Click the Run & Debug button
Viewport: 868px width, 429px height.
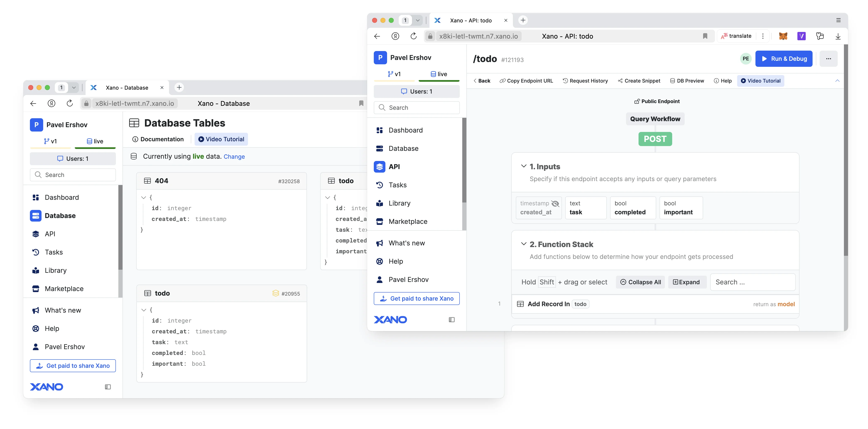pyautogui.click(x=784, y=58)
